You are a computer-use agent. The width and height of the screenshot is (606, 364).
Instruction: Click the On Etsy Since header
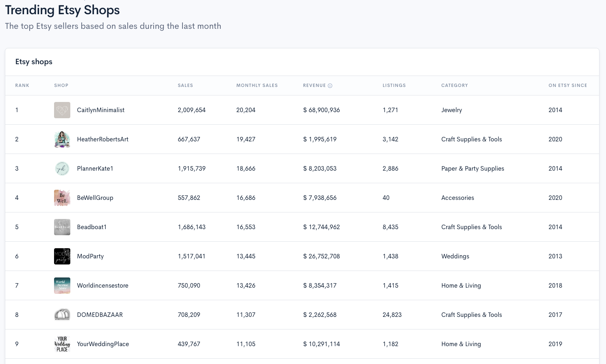click(567, 86)
